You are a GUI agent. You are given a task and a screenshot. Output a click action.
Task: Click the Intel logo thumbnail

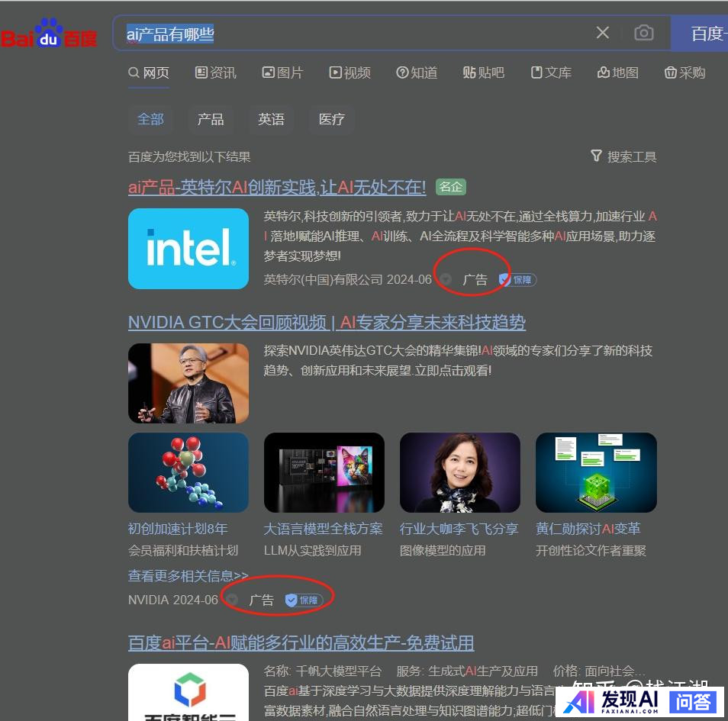coord(188,249)
